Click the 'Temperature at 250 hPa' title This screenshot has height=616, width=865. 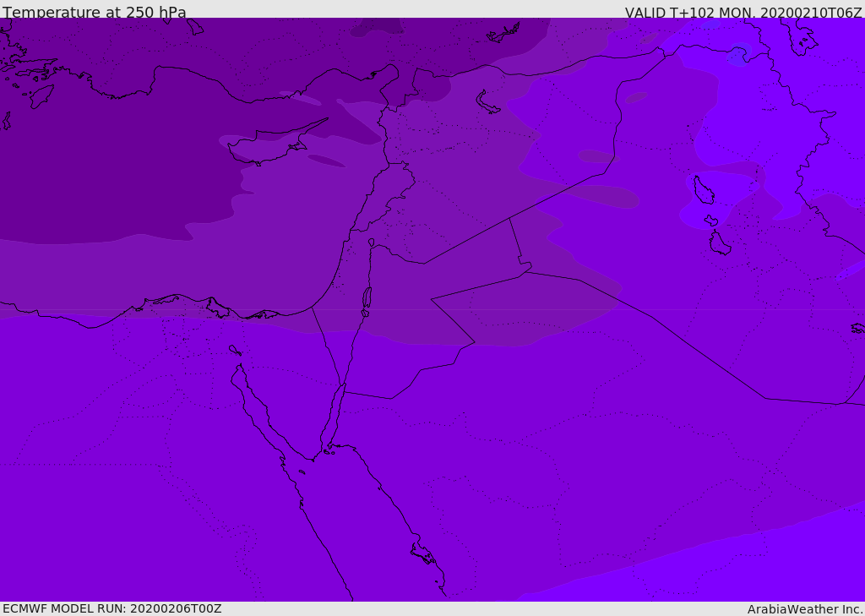coord(95,12)
